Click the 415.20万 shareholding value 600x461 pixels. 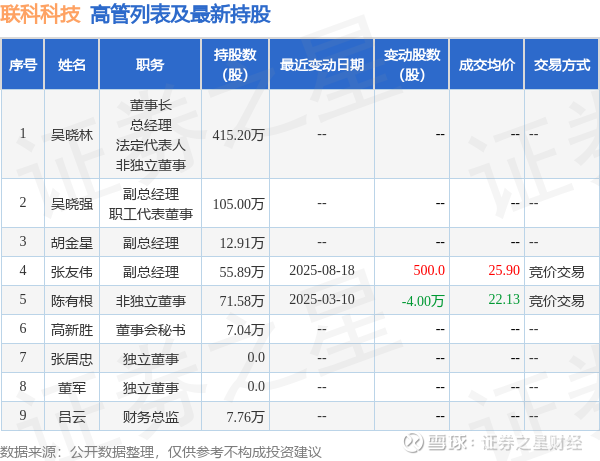coord(238,135)
